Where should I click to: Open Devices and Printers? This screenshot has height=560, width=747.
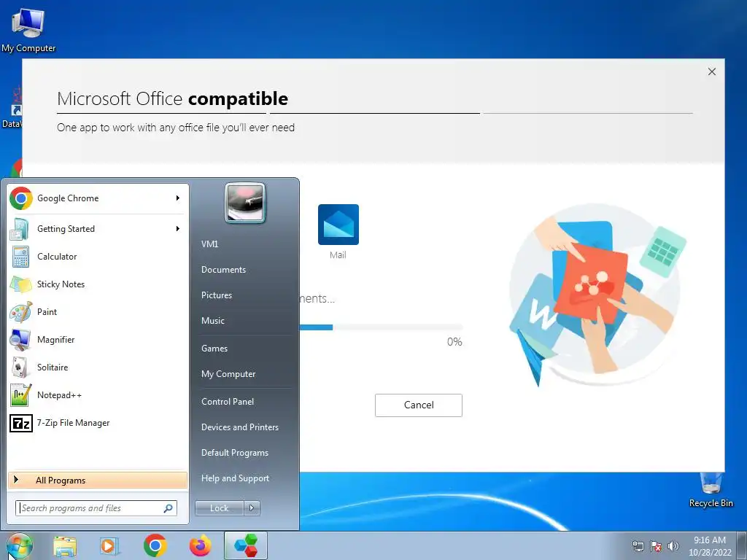[239, 427]
